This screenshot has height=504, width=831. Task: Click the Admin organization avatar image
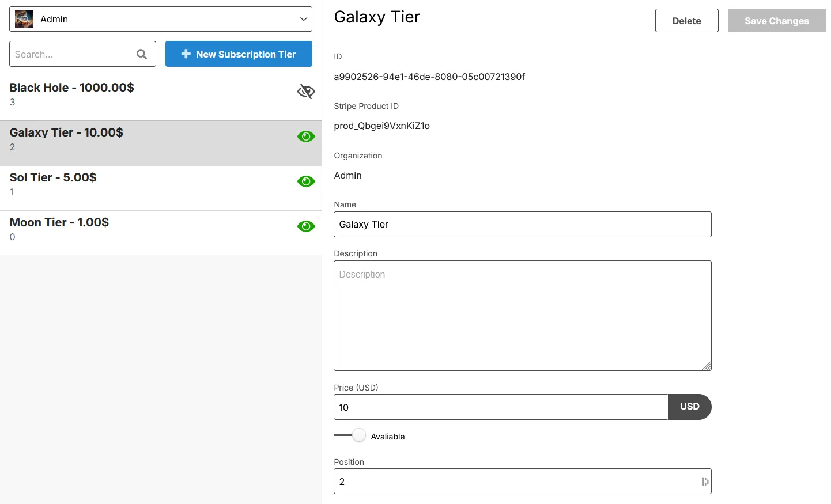coord(24,19)
